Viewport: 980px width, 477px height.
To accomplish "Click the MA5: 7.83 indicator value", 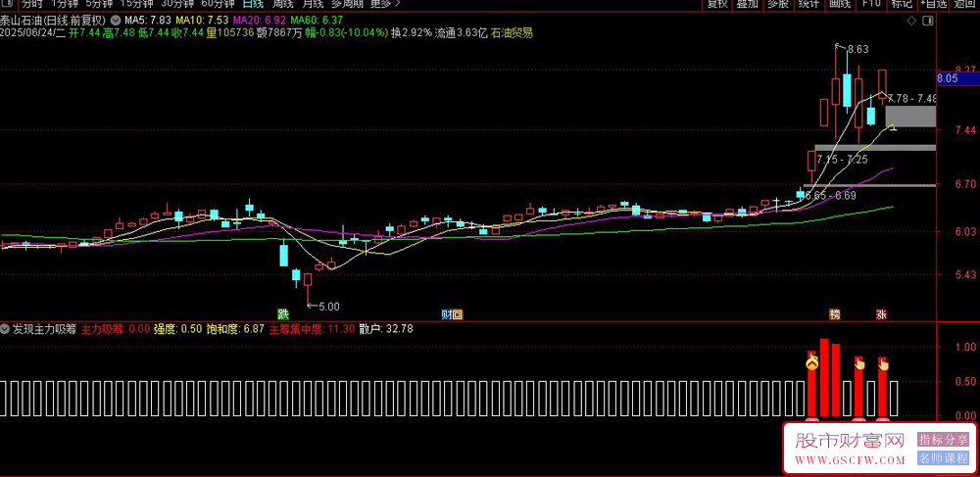I will [x=146, y=20].
